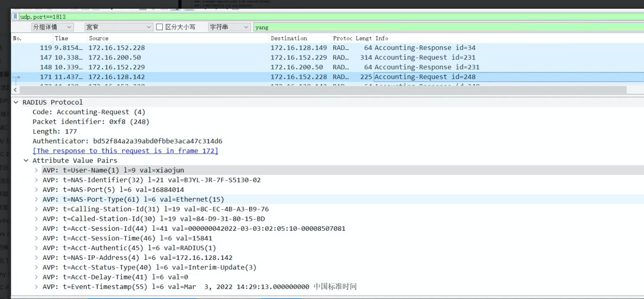This screenshot has width=644, height=299.
Task: Collapse the RADIUS Protocol tree node
Action: [x=16, y=102]
